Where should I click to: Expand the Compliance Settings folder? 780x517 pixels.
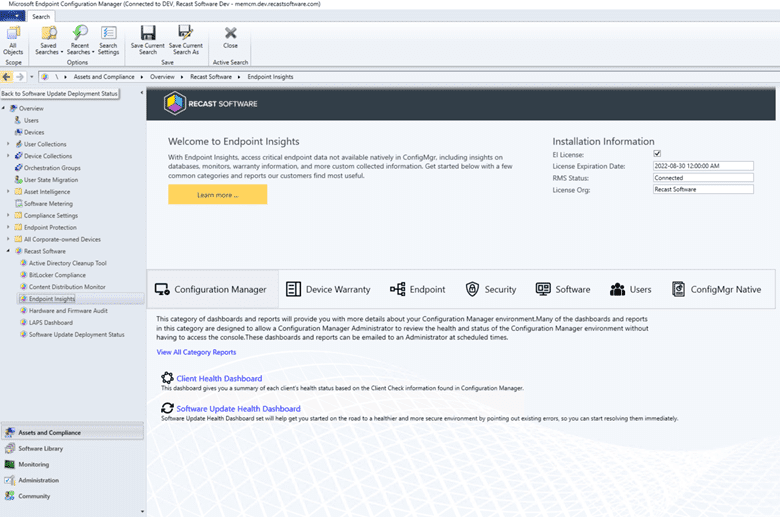tap(8, 215)
